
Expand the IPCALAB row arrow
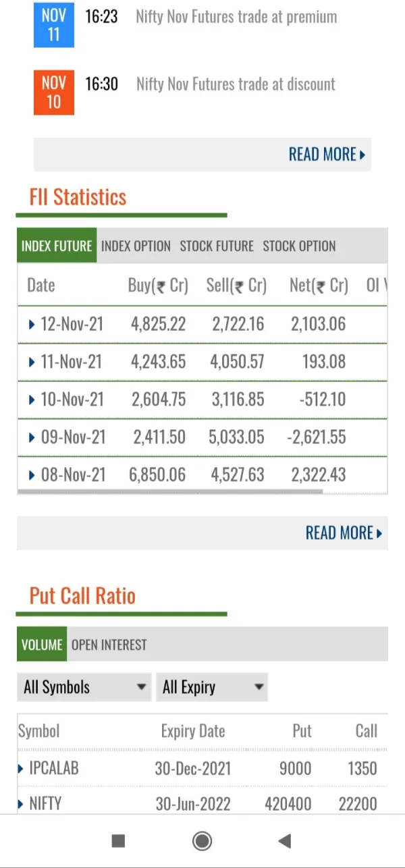22,768
